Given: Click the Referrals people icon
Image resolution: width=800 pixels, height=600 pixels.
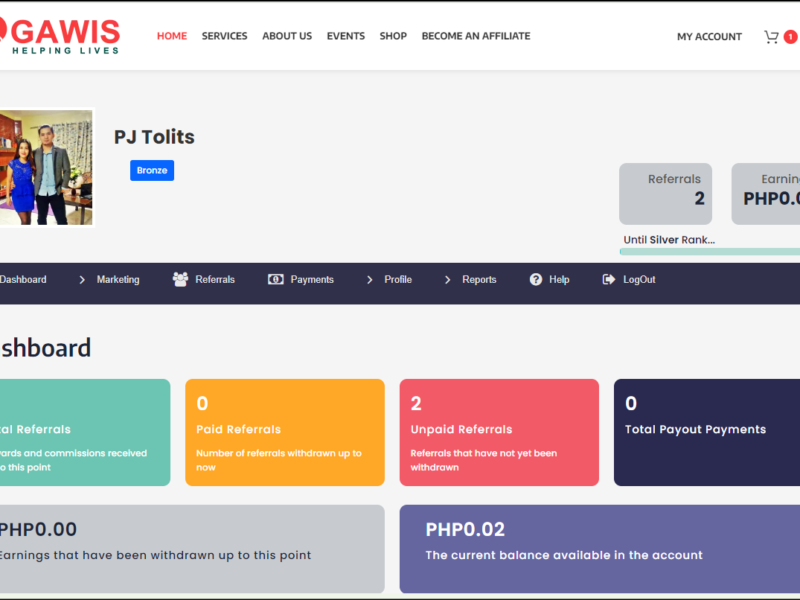Looking at the screenshot, I should pos(180,280).
